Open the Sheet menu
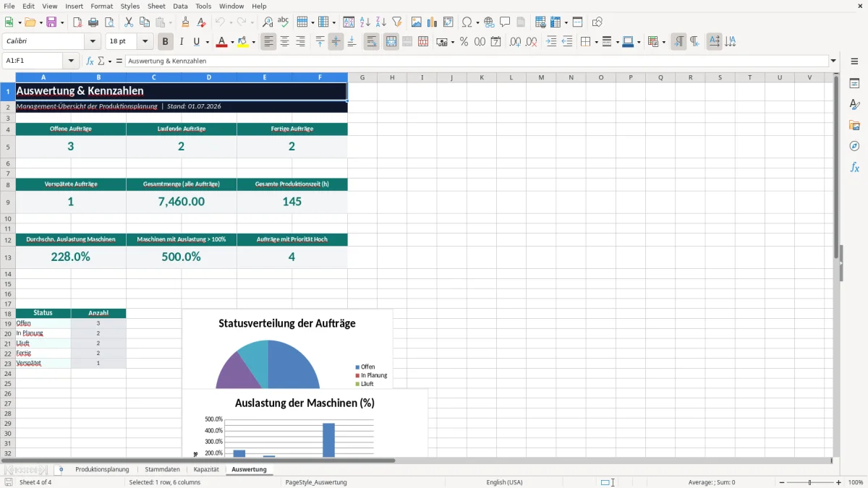 point(156,6)
